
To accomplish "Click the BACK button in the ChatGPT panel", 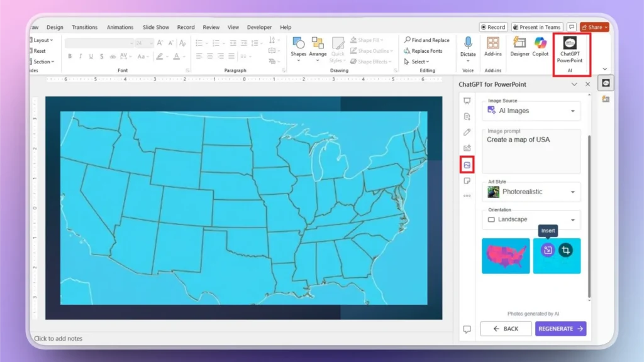I will tap(505, 328).
